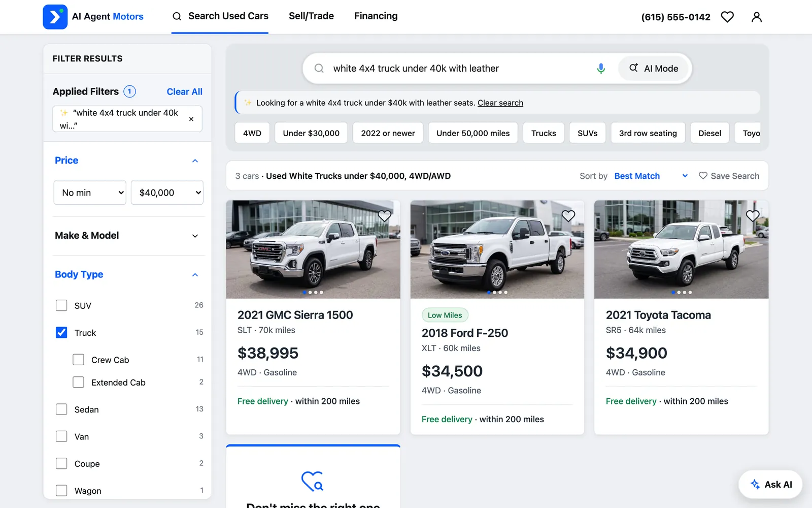Open the 2021 GMC Sierra 1500 photo

(x=313, y=249)
